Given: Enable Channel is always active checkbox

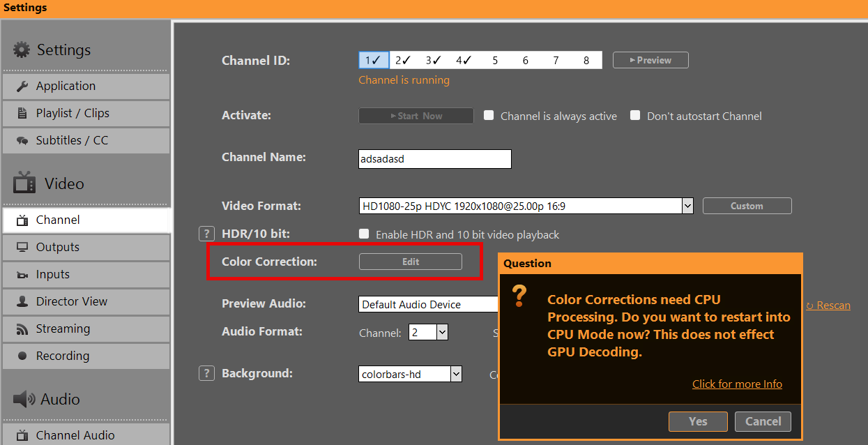Looking at the screenshot, I should pos(489,116).
